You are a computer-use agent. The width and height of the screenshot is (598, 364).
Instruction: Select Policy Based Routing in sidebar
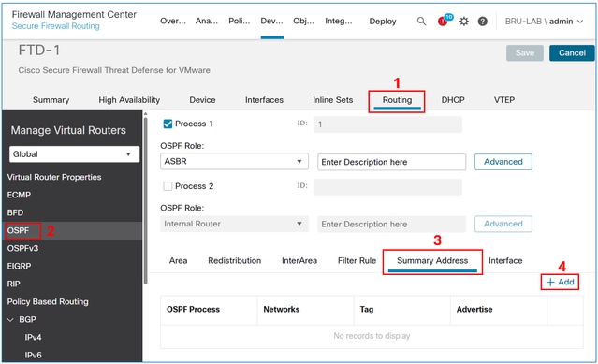point(48,301)
